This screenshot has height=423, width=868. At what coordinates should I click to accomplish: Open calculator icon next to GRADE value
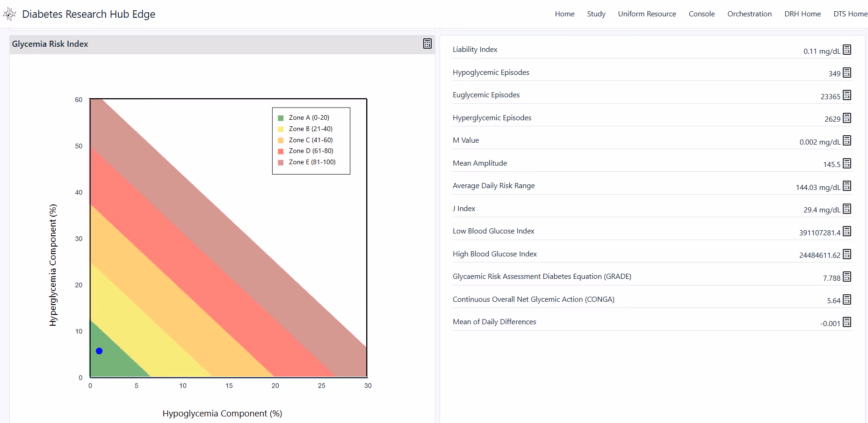pyautogui.click(x=847, y=277)
